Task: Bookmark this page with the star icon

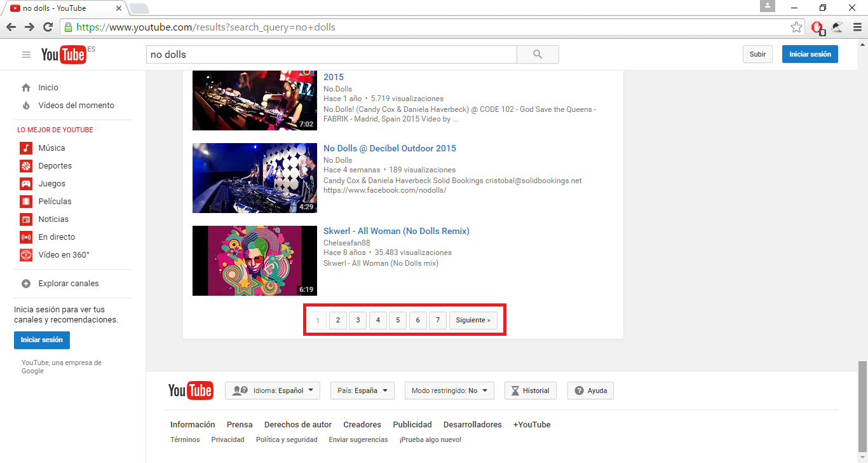Action: (x=796, y=27)
